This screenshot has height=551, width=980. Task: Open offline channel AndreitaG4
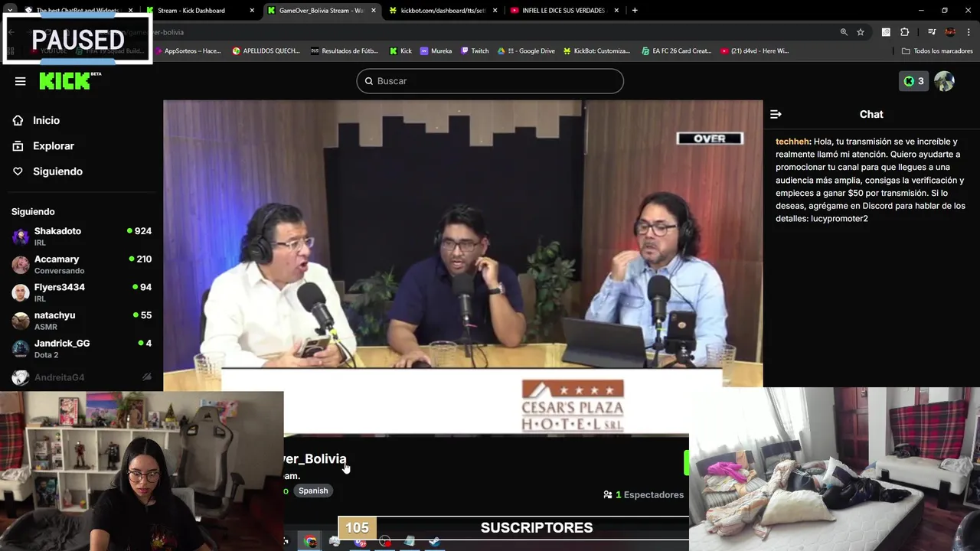[x=81, y=377]
